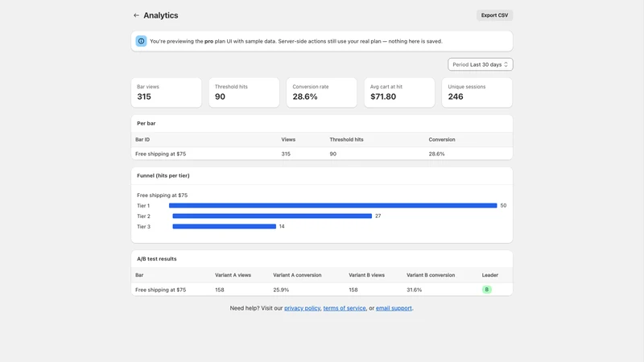
Task: Open the Period Last 30 days dropdown
Action: [480, 64]
